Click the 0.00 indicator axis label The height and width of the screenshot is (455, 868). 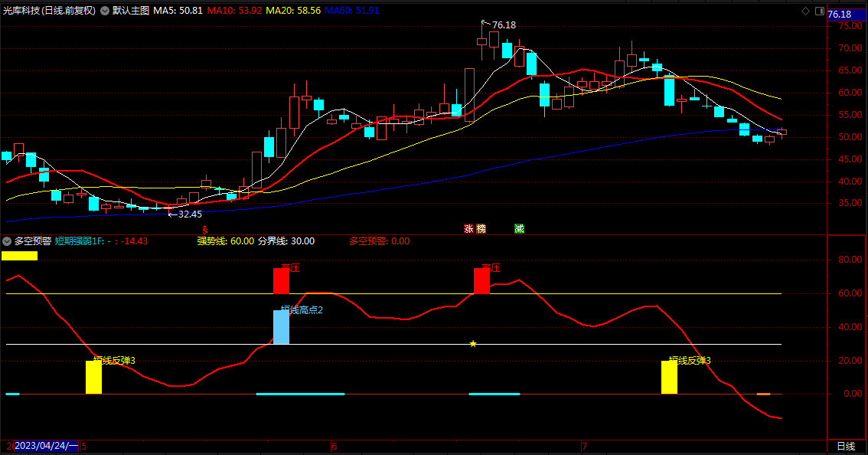[x=853, y=394]
